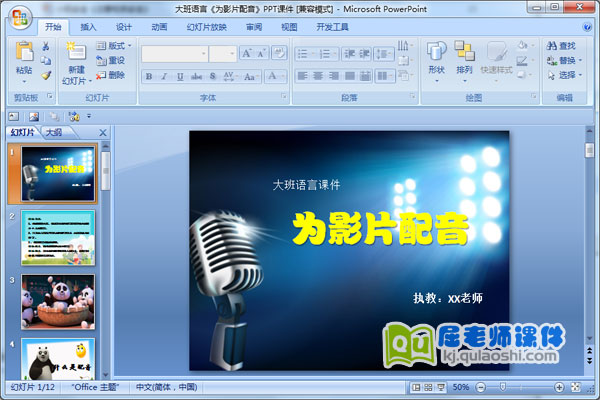Open the Design (设计) ribbon tab
Image resolution: width=600 pixels, height=400 pixels.
124,27
